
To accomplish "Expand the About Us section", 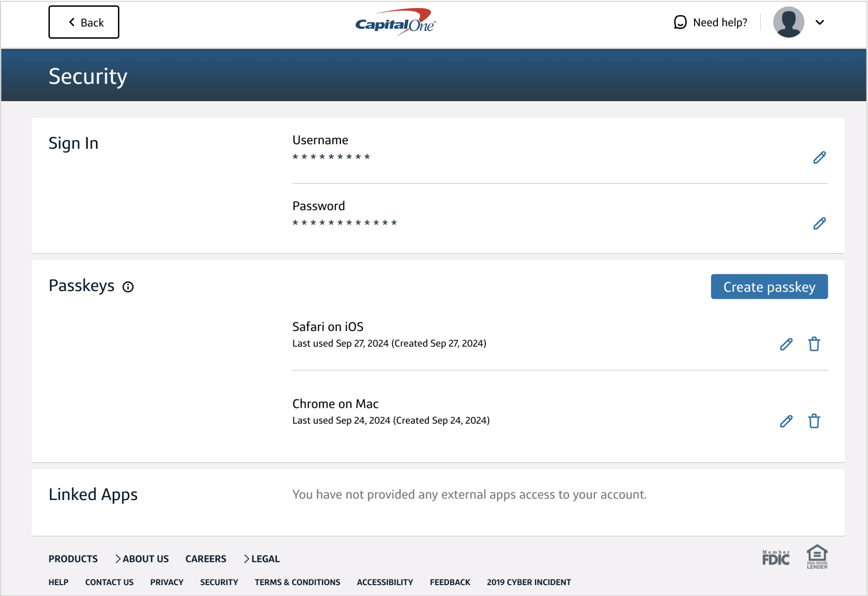I will 143,559.
